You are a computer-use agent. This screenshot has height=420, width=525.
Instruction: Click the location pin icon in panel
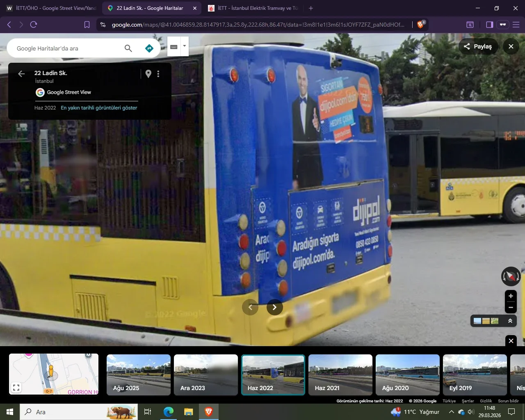coord(148,74)
